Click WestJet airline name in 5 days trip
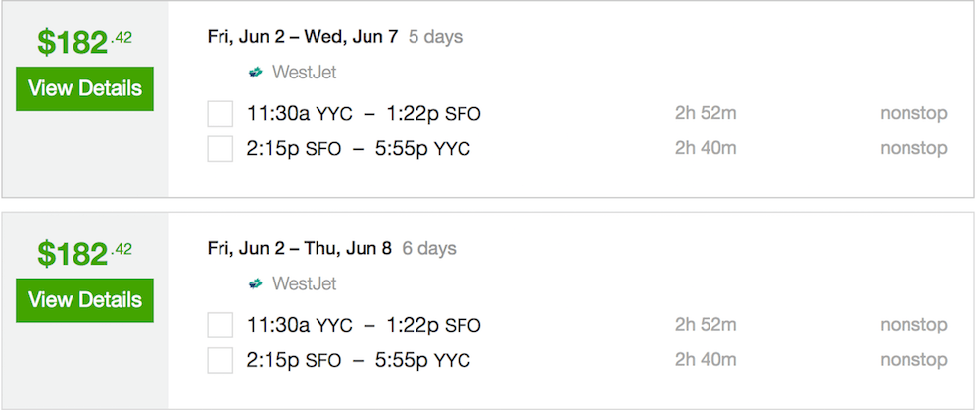 point(305,73)
